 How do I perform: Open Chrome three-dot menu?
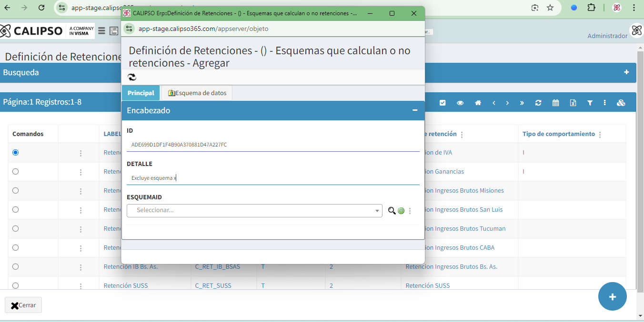(x=634, y=8)
